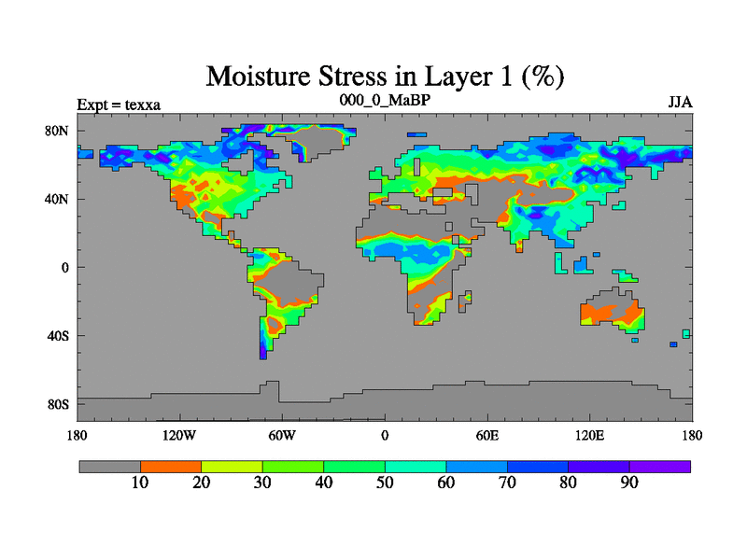Screen dimensions: 747x560
Task: Click the 60E longitude axis label
Action: (487, 435)
